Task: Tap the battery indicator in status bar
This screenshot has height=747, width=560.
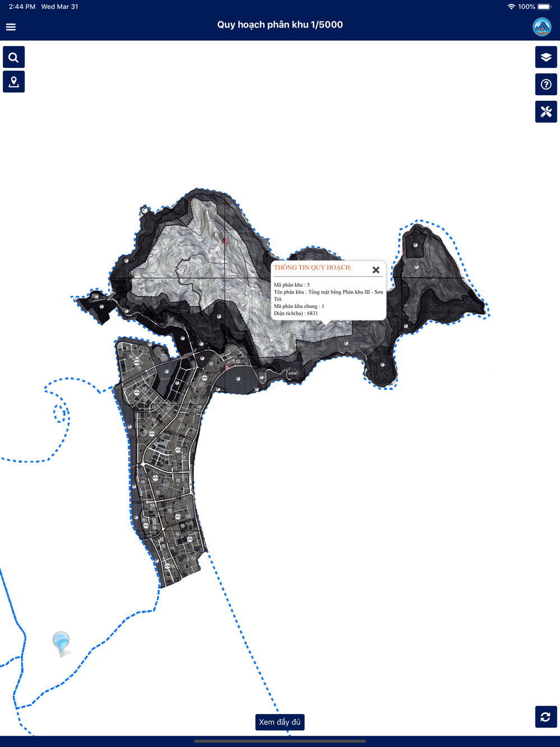Action: coord(545,7)
